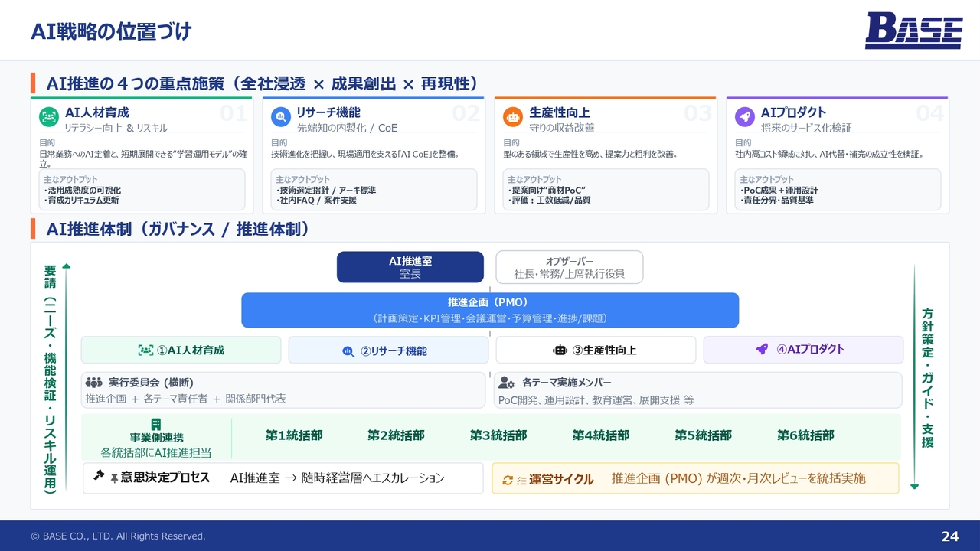
Task: Click the 第1統括部 label
Action: click(294, 435)
